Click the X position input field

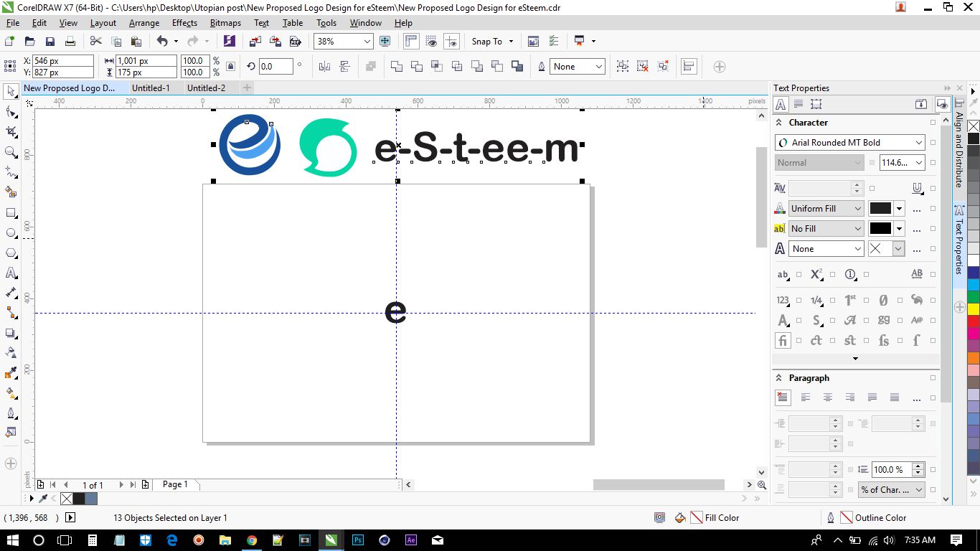click(62, 61)
